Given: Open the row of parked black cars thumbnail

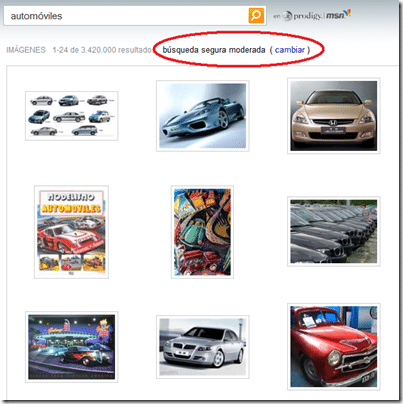Looking at the screenshot, I should pyautogui.click(x=334, y=231).
